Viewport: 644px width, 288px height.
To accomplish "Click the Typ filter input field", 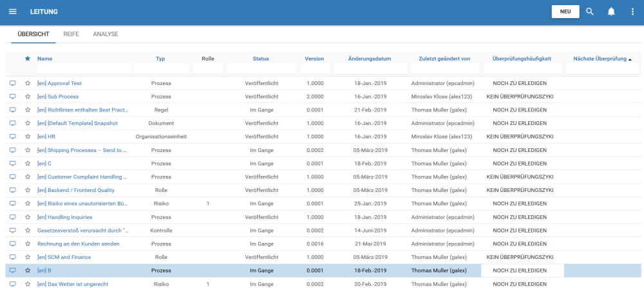I will 162,68.
